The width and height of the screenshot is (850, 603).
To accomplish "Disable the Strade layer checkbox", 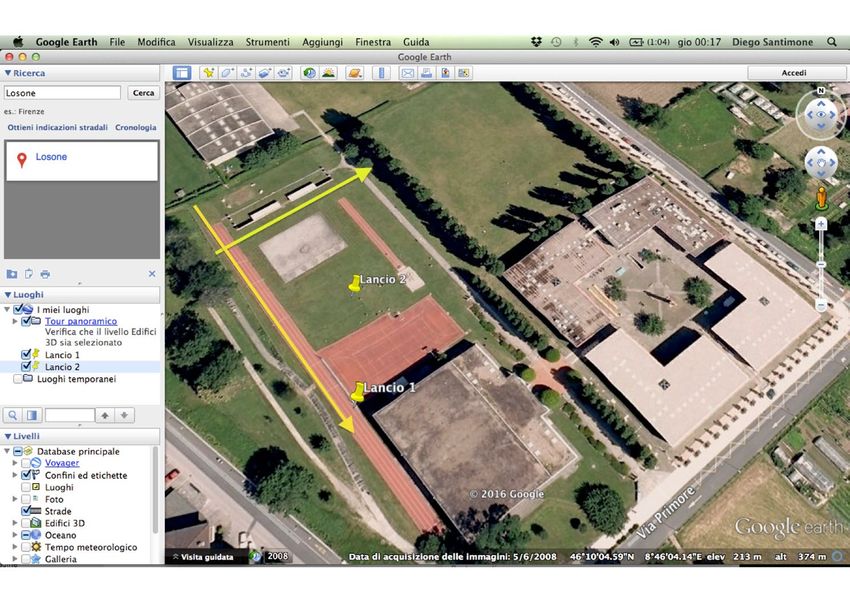I will pyautogui.click(x=27, y=511).
